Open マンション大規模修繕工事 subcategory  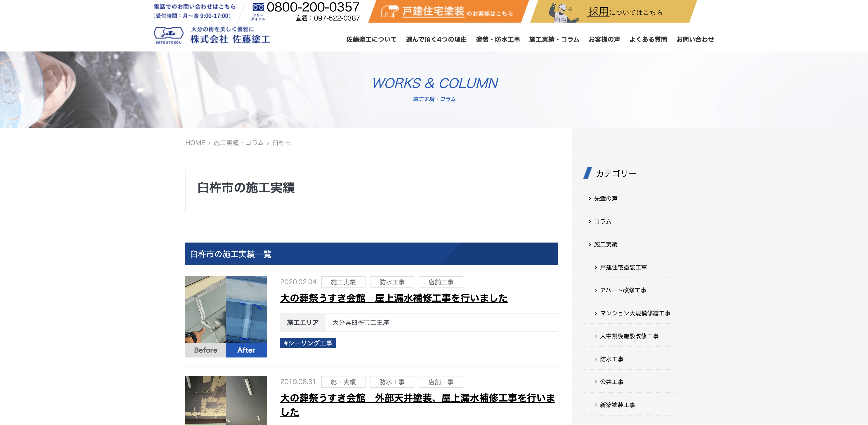(635, 313)
